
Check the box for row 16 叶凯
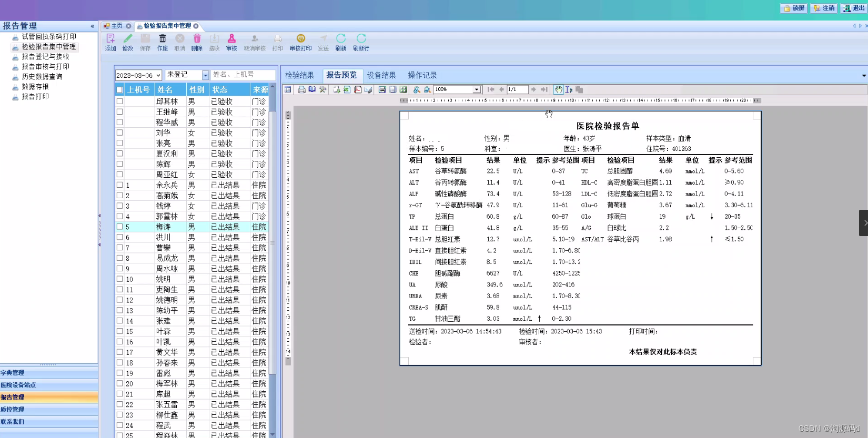tap(119, 341)
